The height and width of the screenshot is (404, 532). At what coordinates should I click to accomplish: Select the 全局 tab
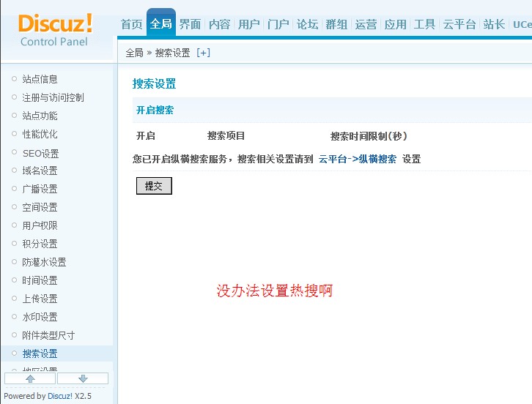pyautogui.click(x=161, y=23)
